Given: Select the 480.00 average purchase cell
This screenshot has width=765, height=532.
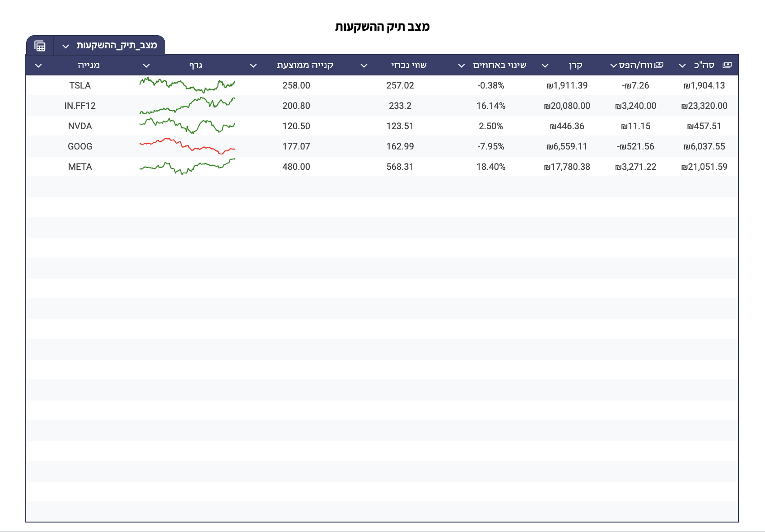Looking at the screenshot, I should pyautogui.click(x=296, y=167).
